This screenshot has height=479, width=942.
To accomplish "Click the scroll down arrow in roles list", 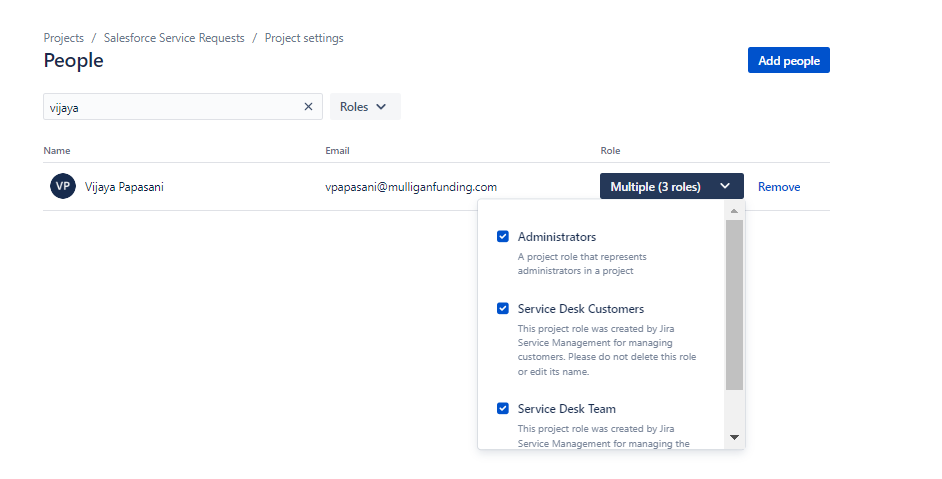I will [734, 437].
